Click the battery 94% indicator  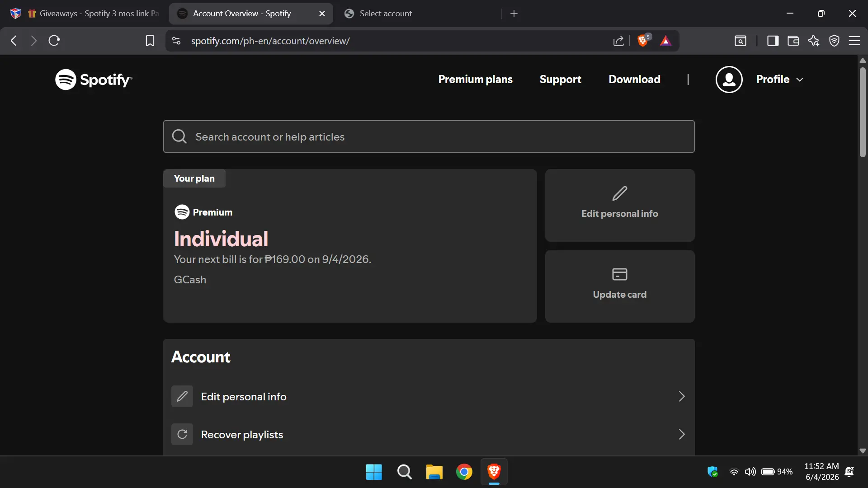pyautogui.click(x=777, y=472)
